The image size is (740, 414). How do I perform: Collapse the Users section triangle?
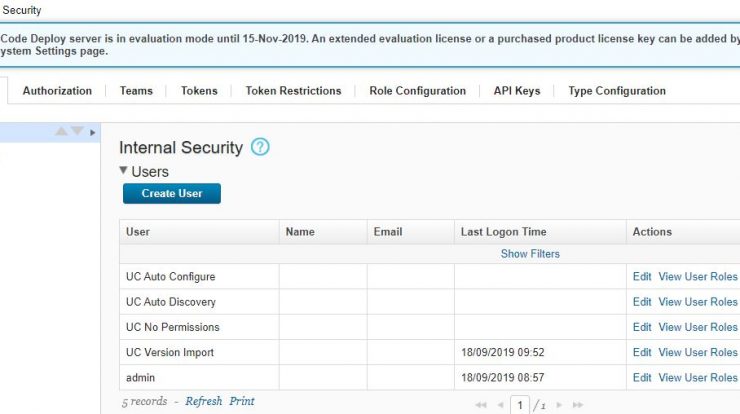(124, 171)
